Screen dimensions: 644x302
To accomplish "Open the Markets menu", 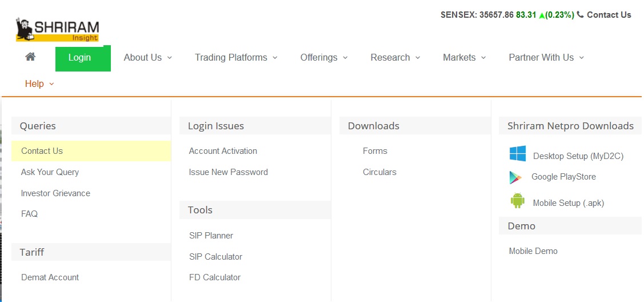I will (x=464, y=58).
